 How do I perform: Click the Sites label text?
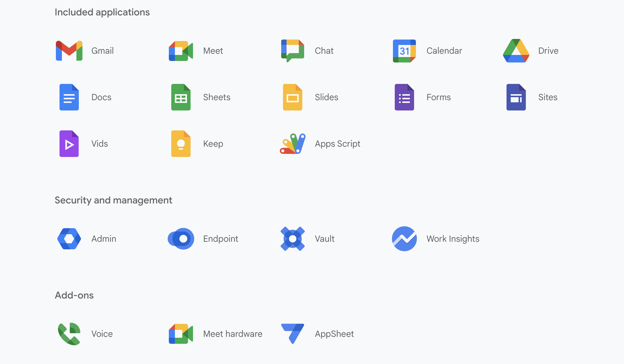click(x=548, y=97)
